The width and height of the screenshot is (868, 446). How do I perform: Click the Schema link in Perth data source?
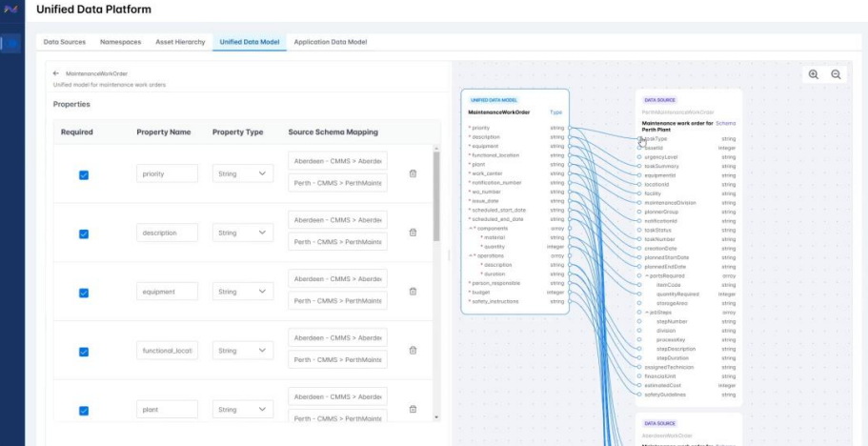pyautogui.click(x=726, y=123)
